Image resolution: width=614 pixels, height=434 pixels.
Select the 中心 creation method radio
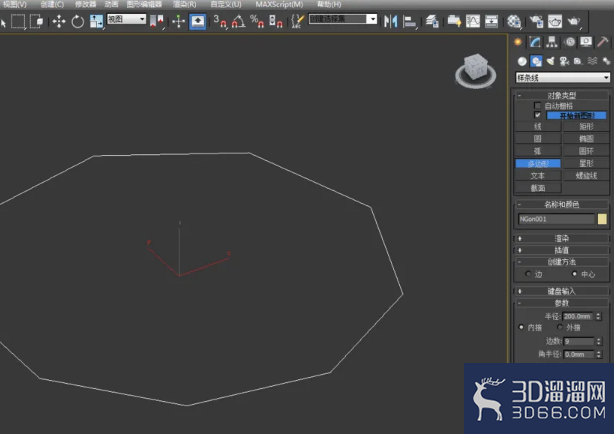coord(574,273)
